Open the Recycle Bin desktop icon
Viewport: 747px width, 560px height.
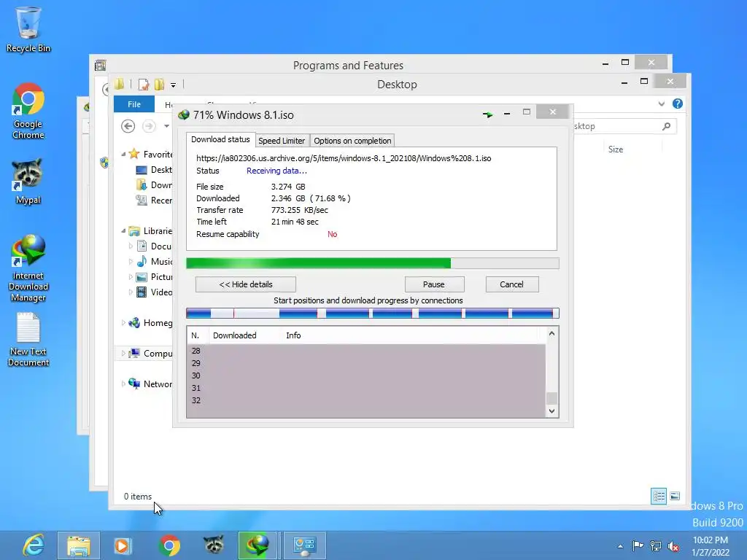point(28,29)
